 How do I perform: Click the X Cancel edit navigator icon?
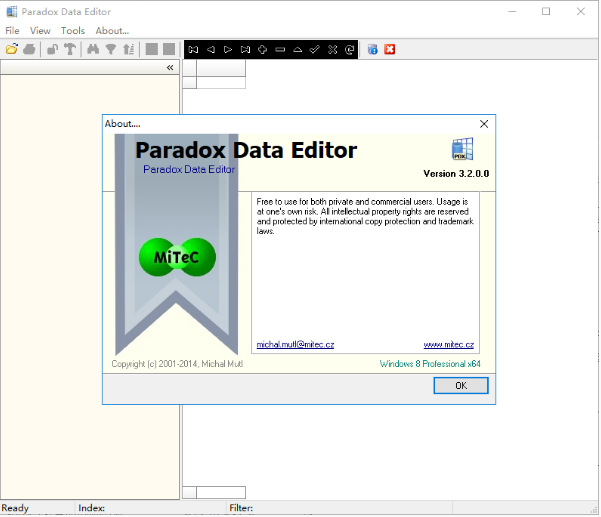pyautogui.click(x=332, y=49)
